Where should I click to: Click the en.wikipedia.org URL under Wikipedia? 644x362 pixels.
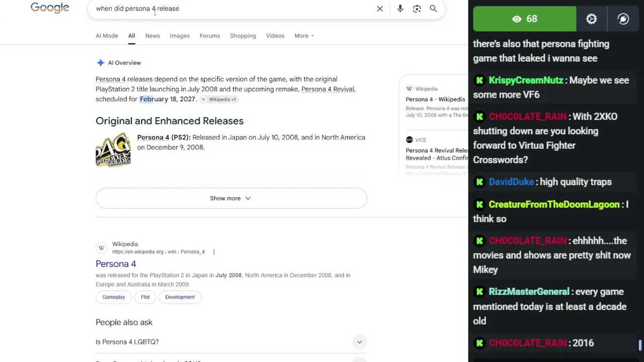pos(158,252)
